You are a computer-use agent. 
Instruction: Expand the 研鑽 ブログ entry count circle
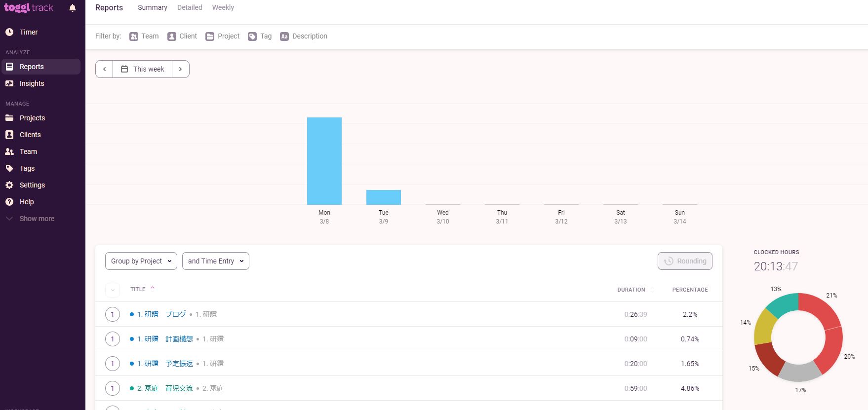[x=113, y=314]
